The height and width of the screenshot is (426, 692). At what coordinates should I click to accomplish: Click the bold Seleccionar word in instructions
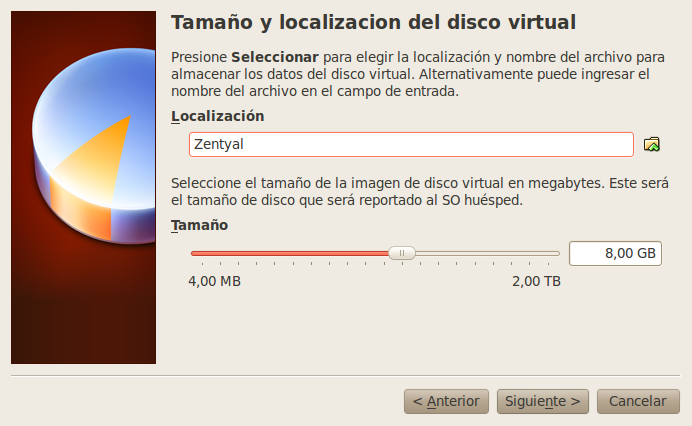(x=275, y=57)
